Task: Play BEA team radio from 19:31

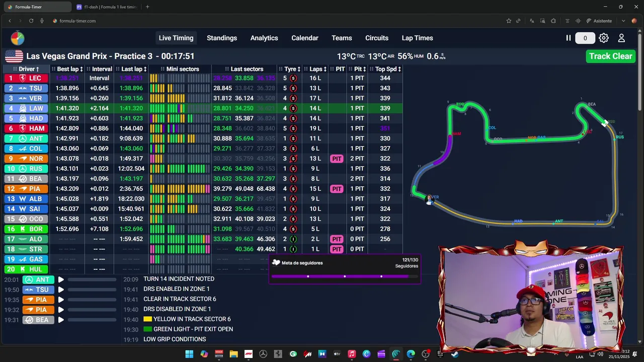Action: [x=61, y=320]
